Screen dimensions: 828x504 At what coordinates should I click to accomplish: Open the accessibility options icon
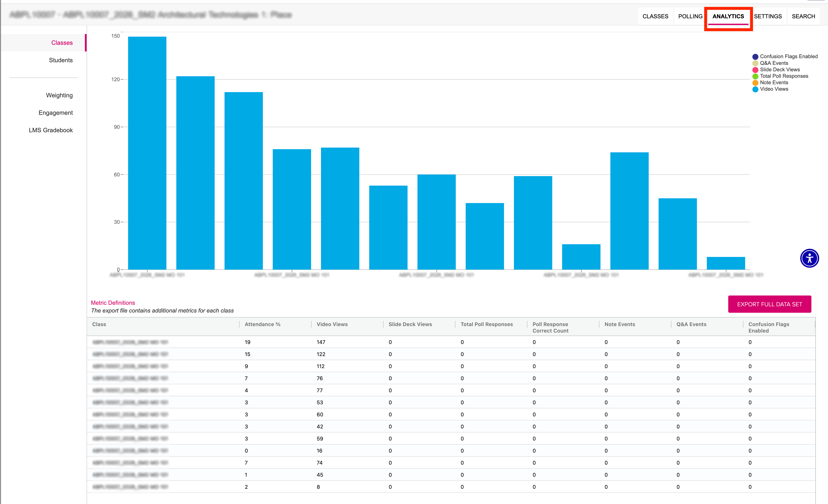(x=809, y=258)
